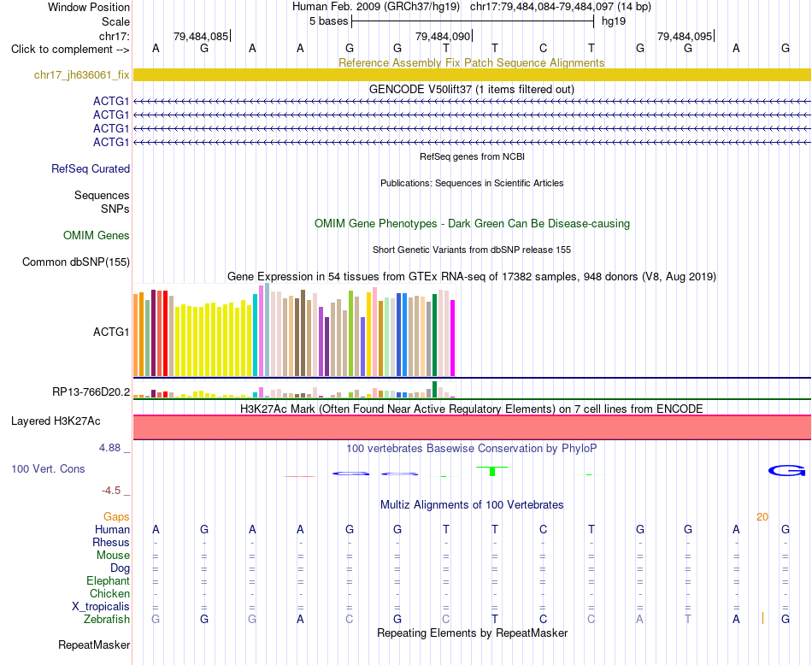
Task: Open the GTEx Gene Expression track title
Action: 471,277
